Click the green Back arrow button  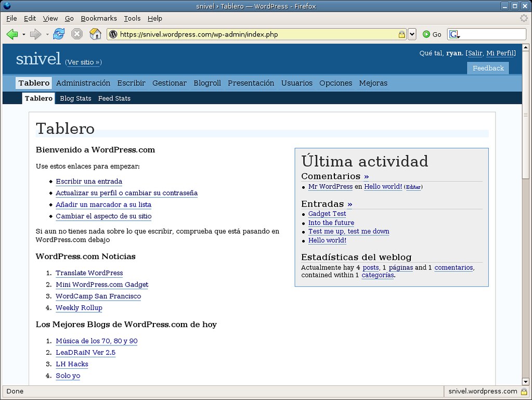[12, 34]
